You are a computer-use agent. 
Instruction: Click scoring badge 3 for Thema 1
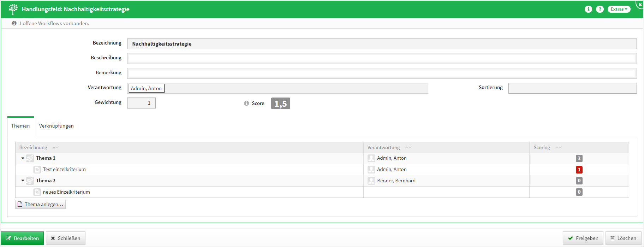579,158
